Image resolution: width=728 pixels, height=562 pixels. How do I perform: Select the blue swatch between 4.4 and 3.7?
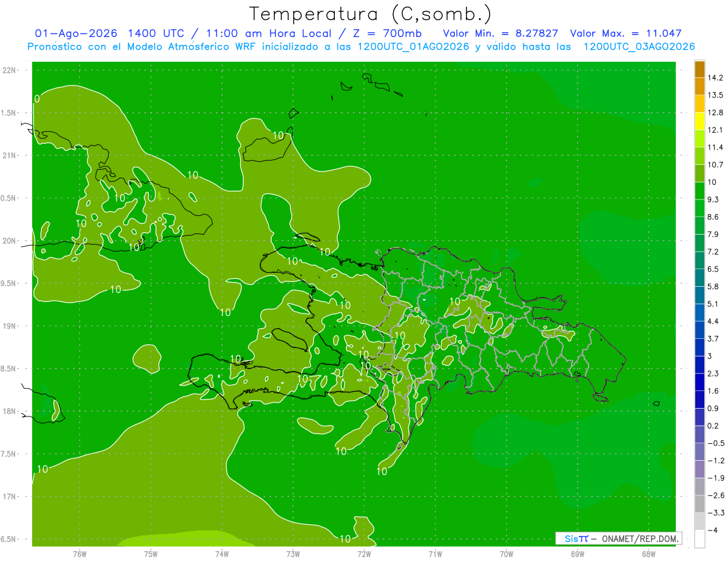699,330
